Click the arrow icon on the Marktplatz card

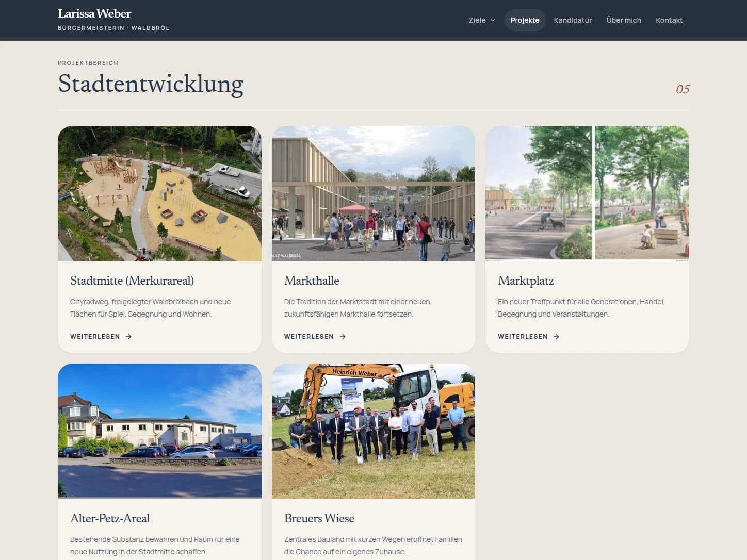[556, 337]
